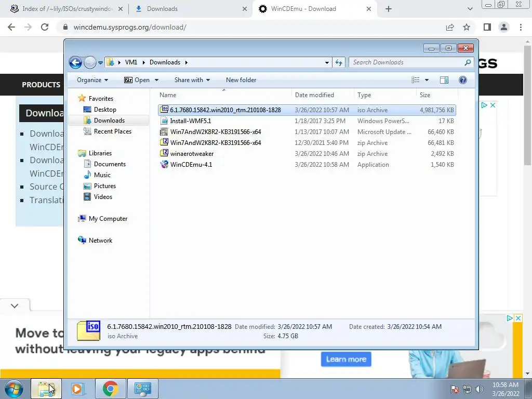Open Chrome profile icon

tap(504, 27)
